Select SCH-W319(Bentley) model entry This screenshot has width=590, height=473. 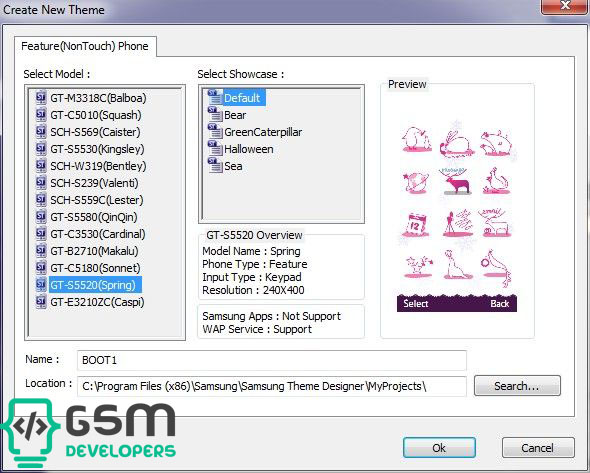(98, 166)
